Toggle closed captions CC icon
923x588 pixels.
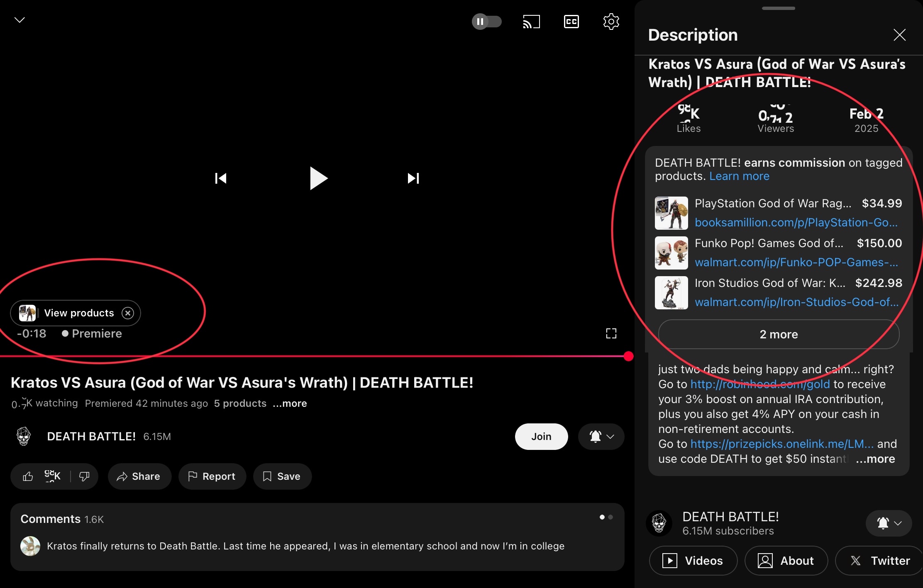(571, 22)
